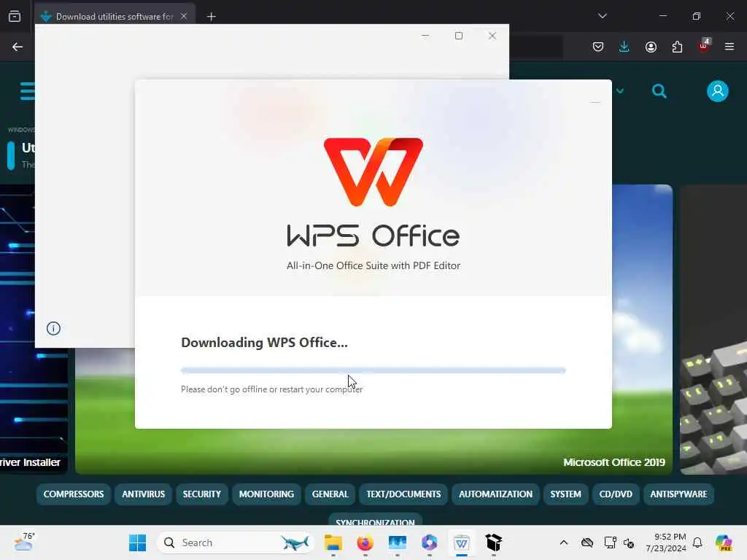The height and width of the screenshot is (560, 747).
Task: Expand the website header dropdown chevron
Action: pyautogui.click(x=620, y=91)
